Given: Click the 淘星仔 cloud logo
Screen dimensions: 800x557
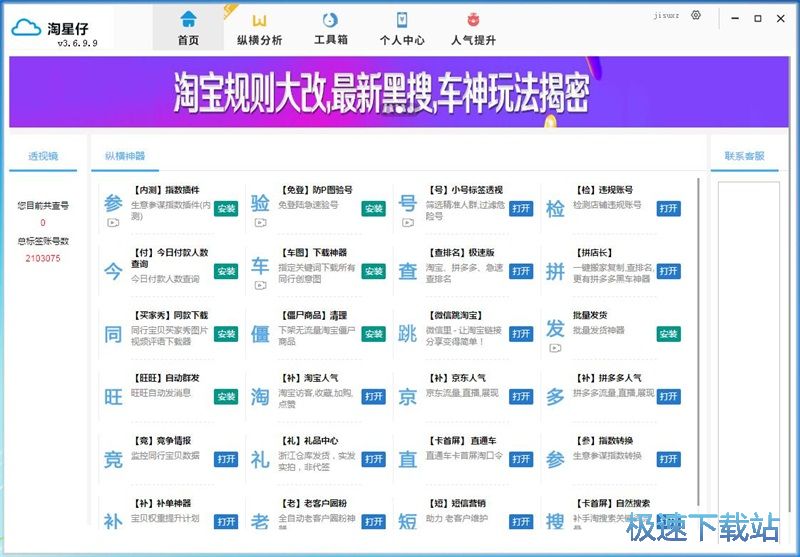Looking at the screenshot, I should click(x=26, y=27).
